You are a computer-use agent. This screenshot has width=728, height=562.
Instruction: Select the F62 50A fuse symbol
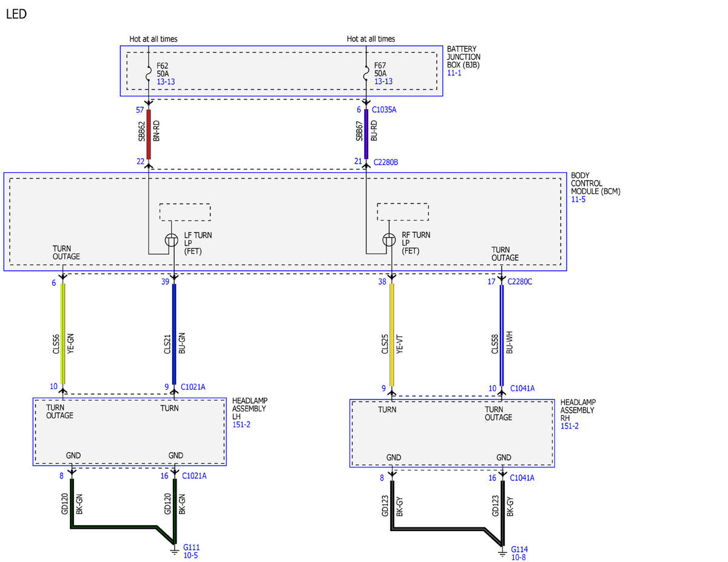pyautogui.click(x=149, y=73)
